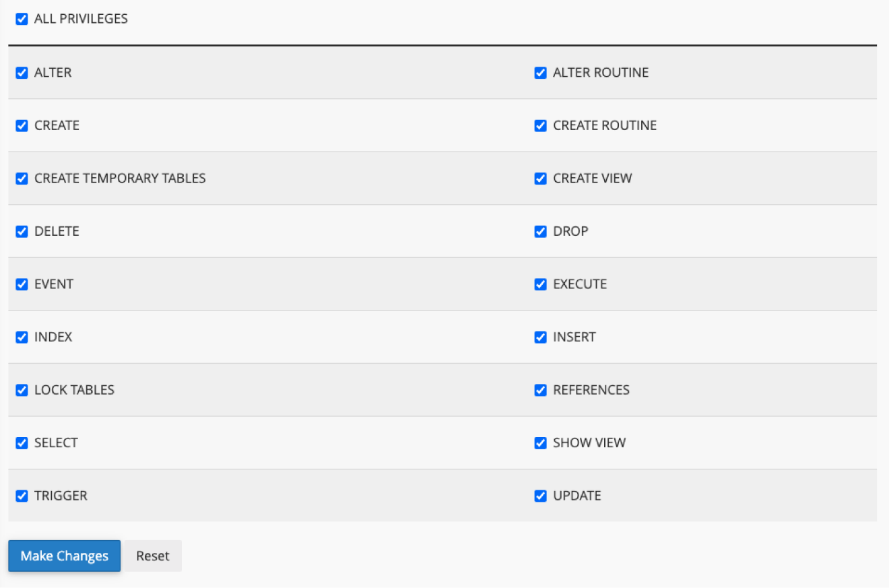Uncheck the EXECUTE privilege
This screenshot has height=588, width=889.
(540, 284)
